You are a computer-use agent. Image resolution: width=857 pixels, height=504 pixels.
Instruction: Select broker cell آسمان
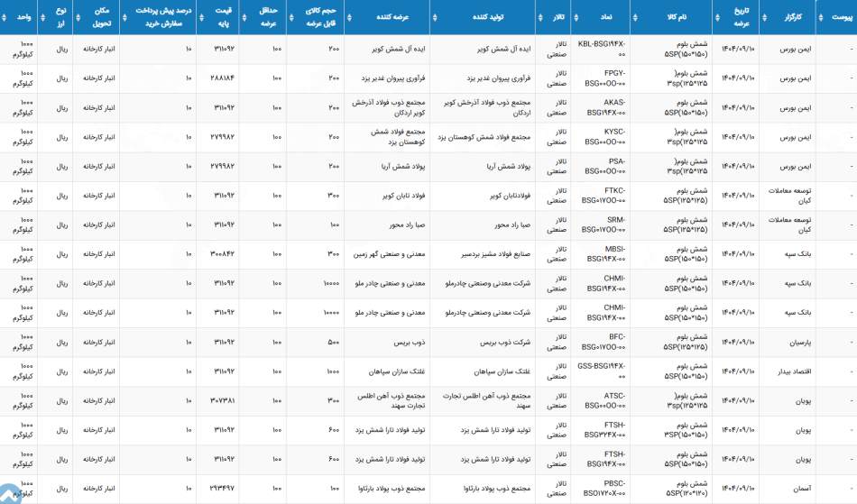[x=802, y=489]
